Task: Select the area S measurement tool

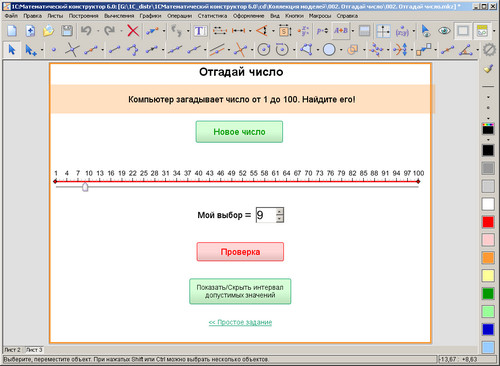Action: 285,31
